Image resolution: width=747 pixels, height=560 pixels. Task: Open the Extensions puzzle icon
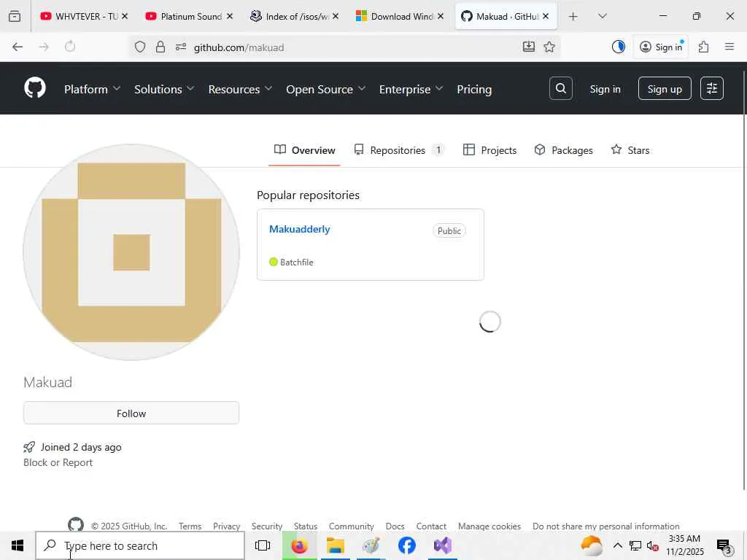[704, 47]
